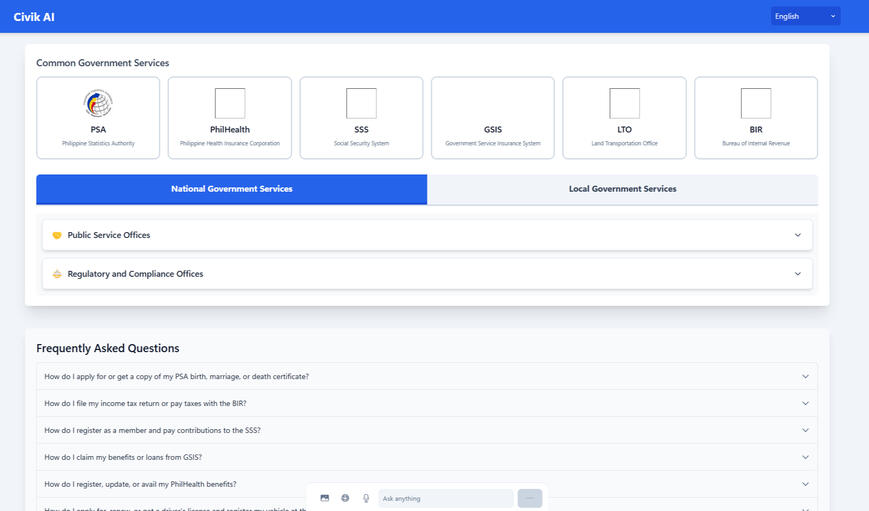Expand the GSIS benefits or loans FAQ
Viewport: 869px width, 511px height.
(427, 457)
